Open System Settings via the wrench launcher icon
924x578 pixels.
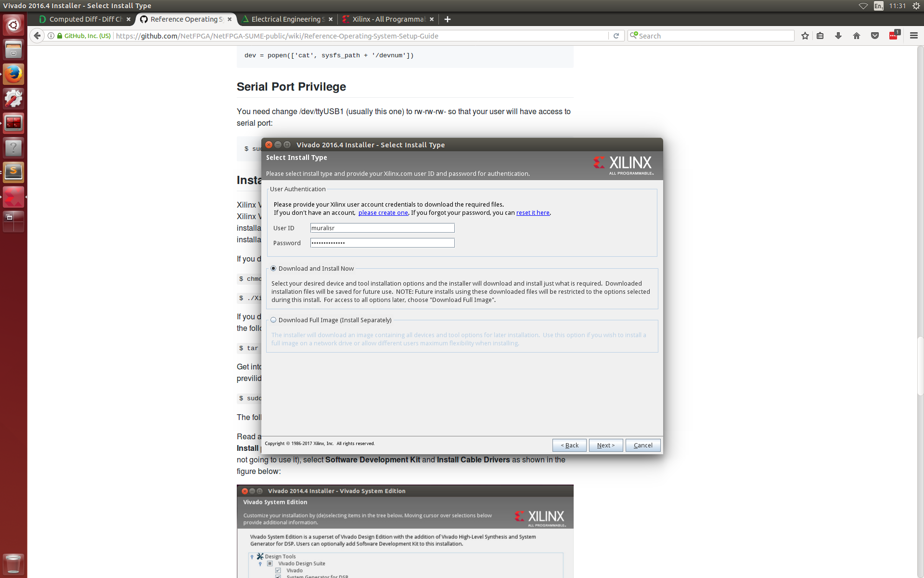pos(13,98)
